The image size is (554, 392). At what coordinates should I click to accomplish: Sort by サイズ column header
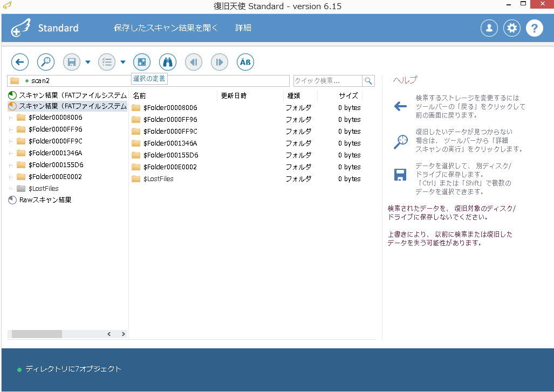340,95
